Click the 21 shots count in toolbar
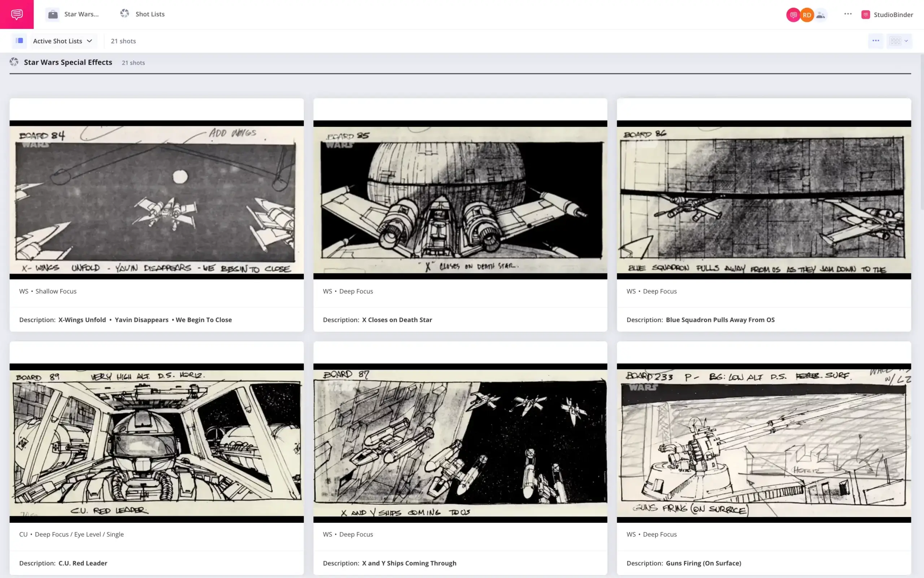This screenshot has height=578, width=924. click(123, 41)
